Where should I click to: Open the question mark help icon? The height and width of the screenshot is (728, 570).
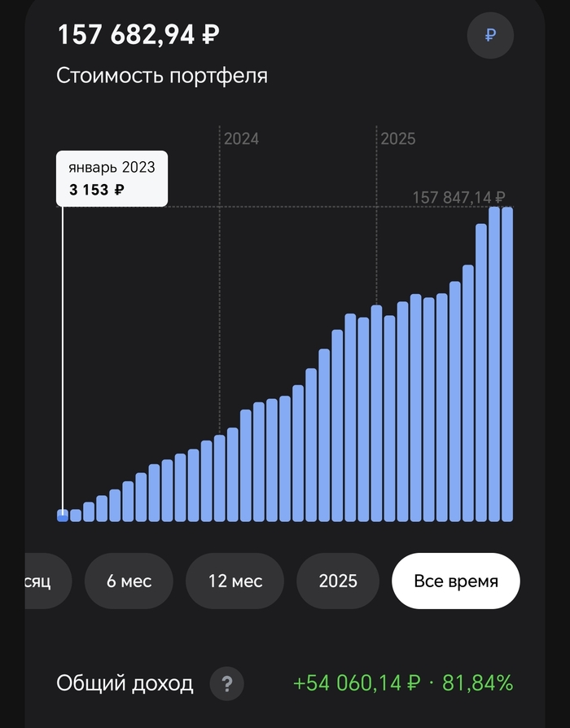point(226,683)
